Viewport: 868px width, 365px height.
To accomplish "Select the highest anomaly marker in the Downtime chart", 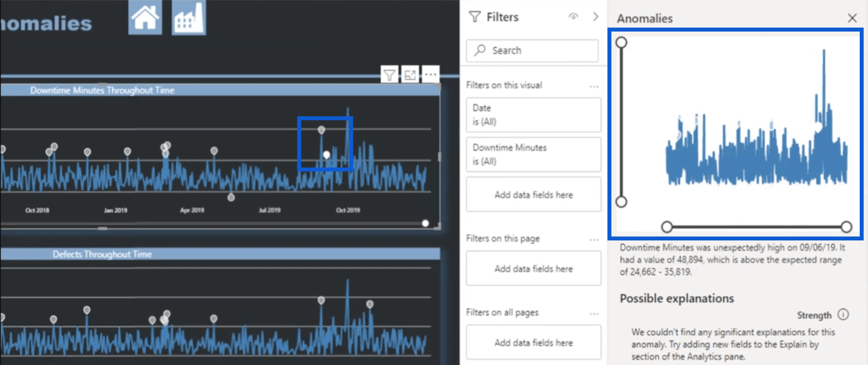I will [x=321, y=130].
